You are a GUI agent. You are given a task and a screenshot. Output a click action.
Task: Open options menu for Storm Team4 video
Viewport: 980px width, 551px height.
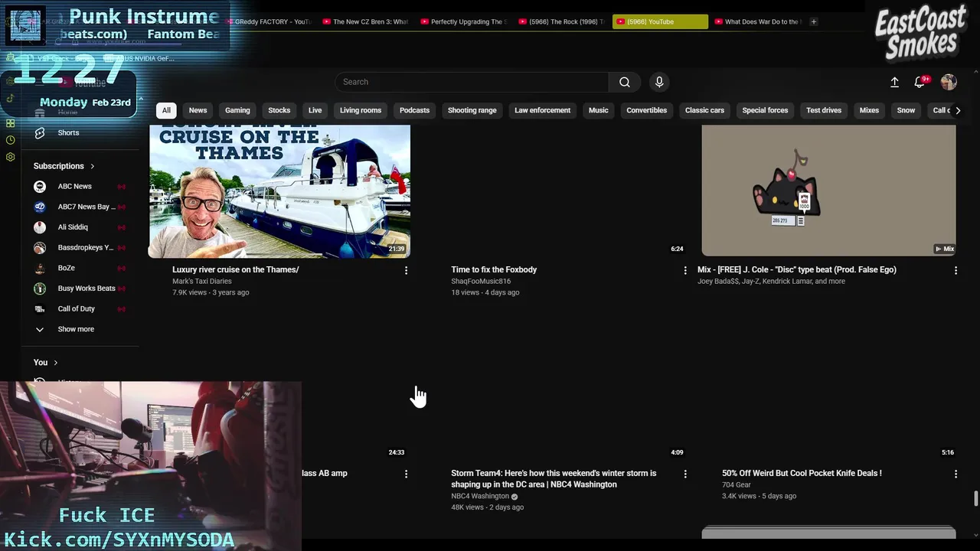click(685, 474)
